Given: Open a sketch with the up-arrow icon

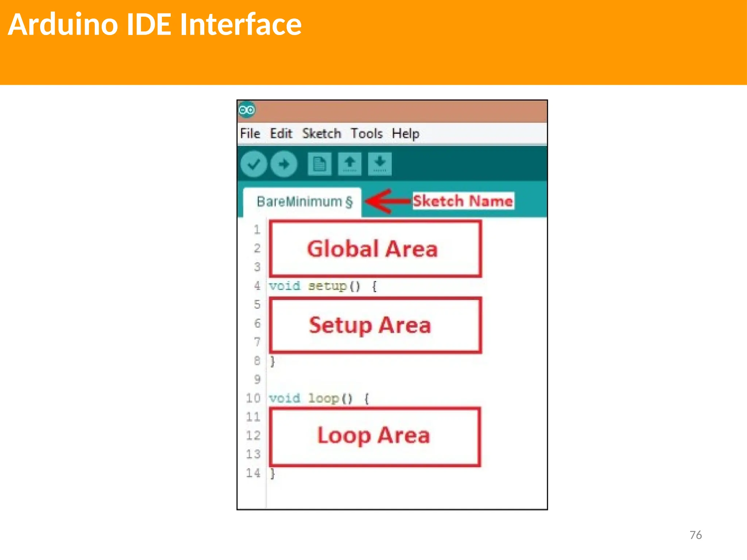Looking at the screenshot, I should pos(350,164).
